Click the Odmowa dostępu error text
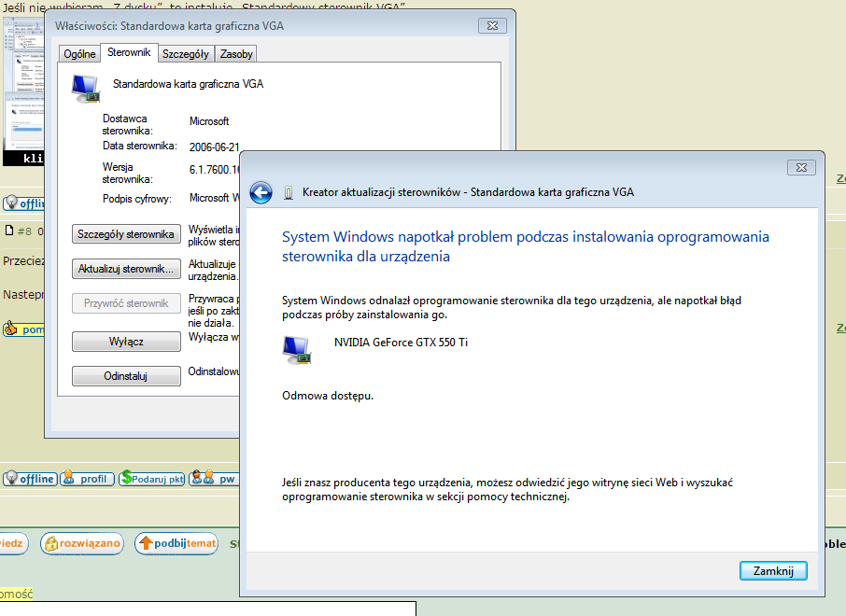This screenshot has height=616, width=846. coord(328,396)
